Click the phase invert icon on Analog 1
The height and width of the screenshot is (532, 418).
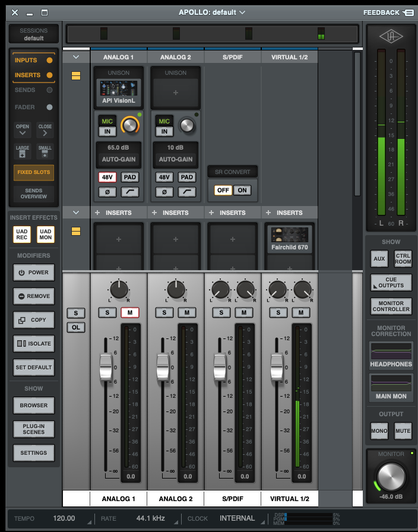point(107,192)
